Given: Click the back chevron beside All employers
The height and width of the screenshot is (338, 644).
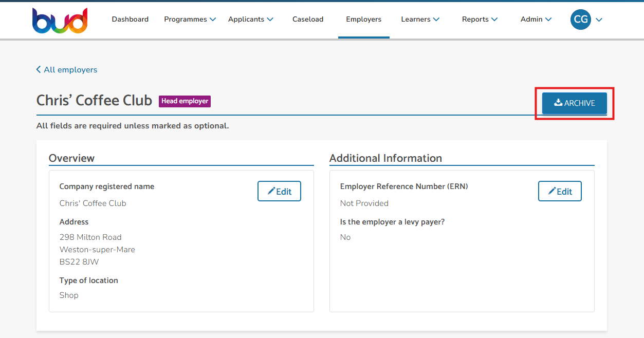Looking at the screenshot, I should pyautogui.click(x=39, y=70).
